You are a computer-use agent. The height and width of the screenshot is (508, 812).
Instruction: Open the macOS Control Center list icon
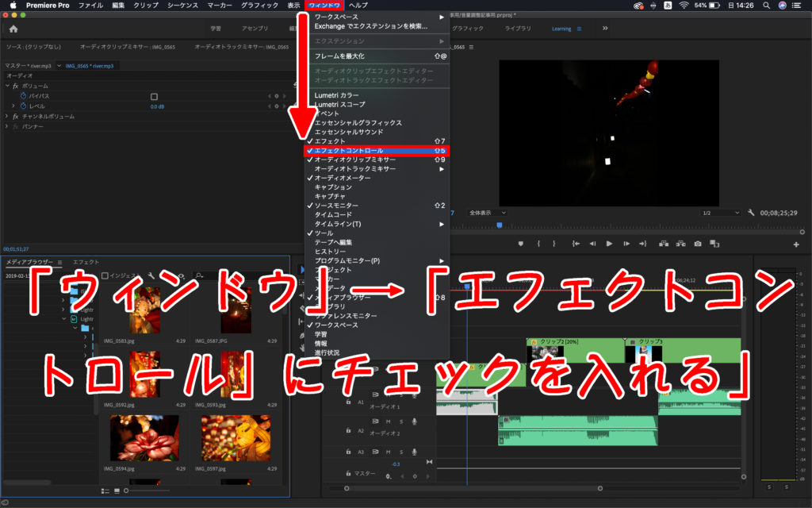click(x=796, y=6)
